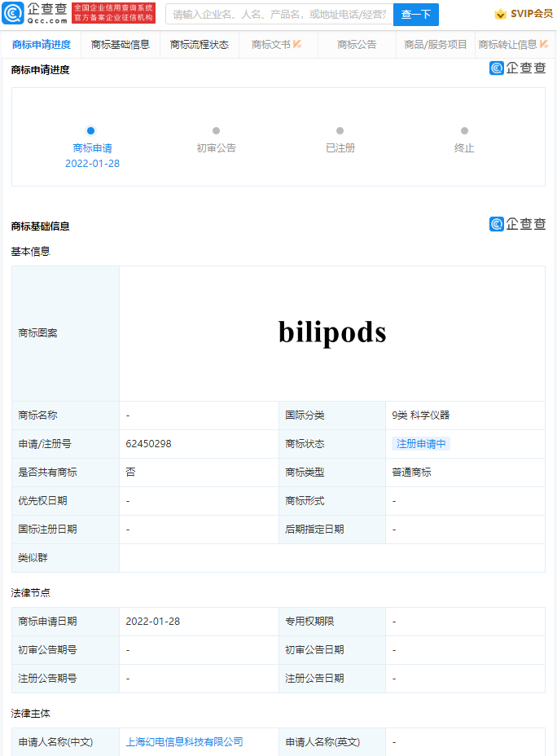
Task: Open the 企查查 logo homepage link
Action: pyautogui.click(x=35, y=13)
